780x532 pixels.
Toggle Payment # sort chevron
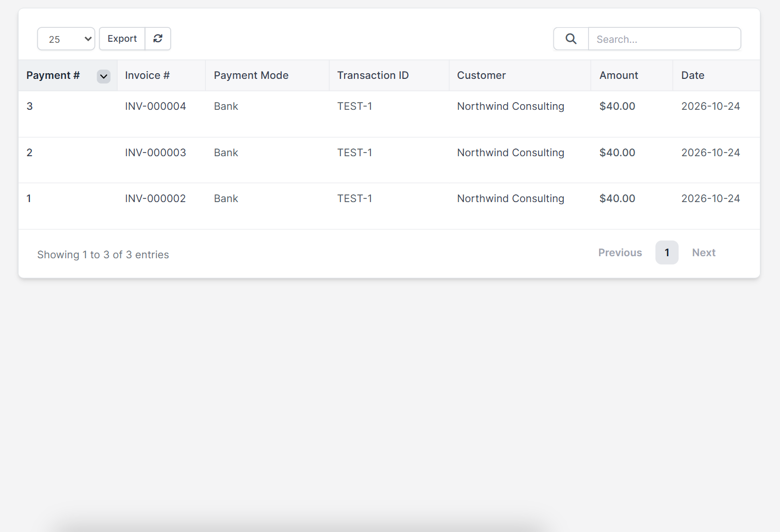click(x=104, y=76)
